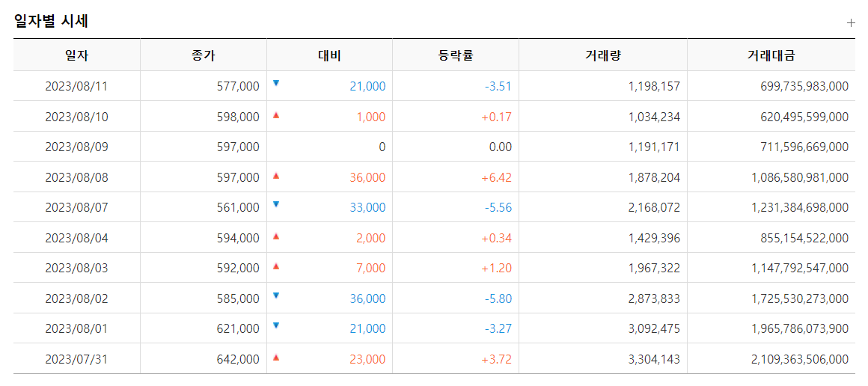Click trading volume 3,304,143
This screenshot has height=386, width=868.
coord(655,359)
